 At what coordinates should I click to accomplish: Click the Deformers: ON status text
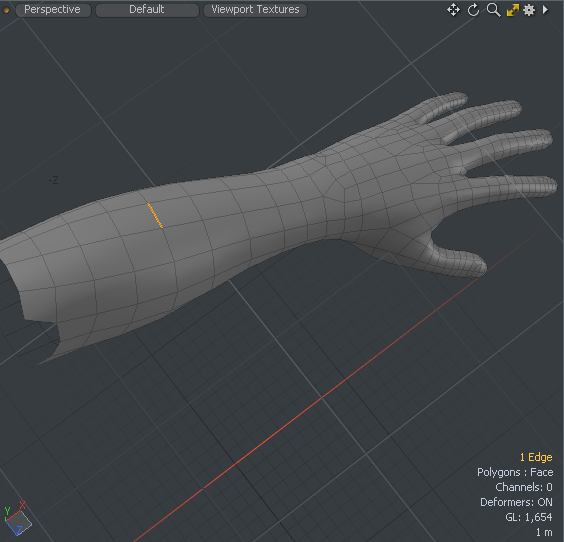click(x=516, y=502)
